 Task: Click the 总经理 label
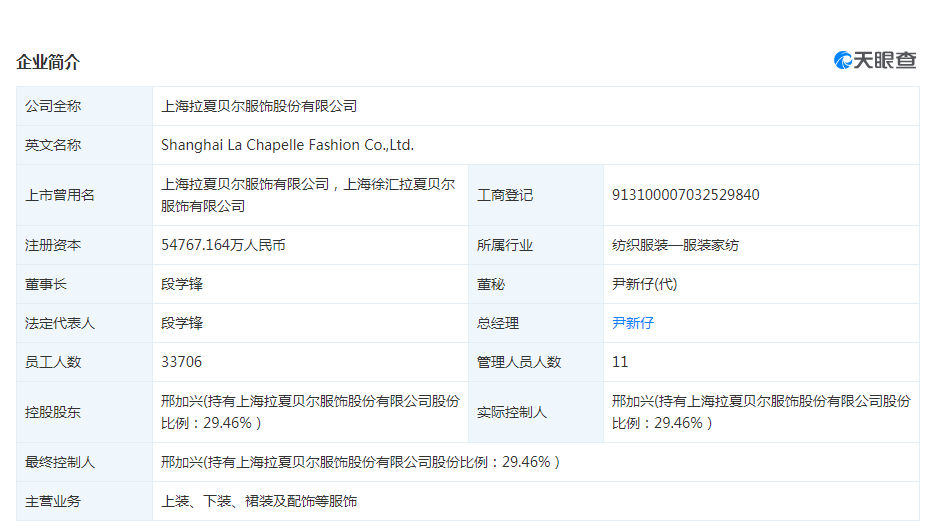(x=497, y=323)
